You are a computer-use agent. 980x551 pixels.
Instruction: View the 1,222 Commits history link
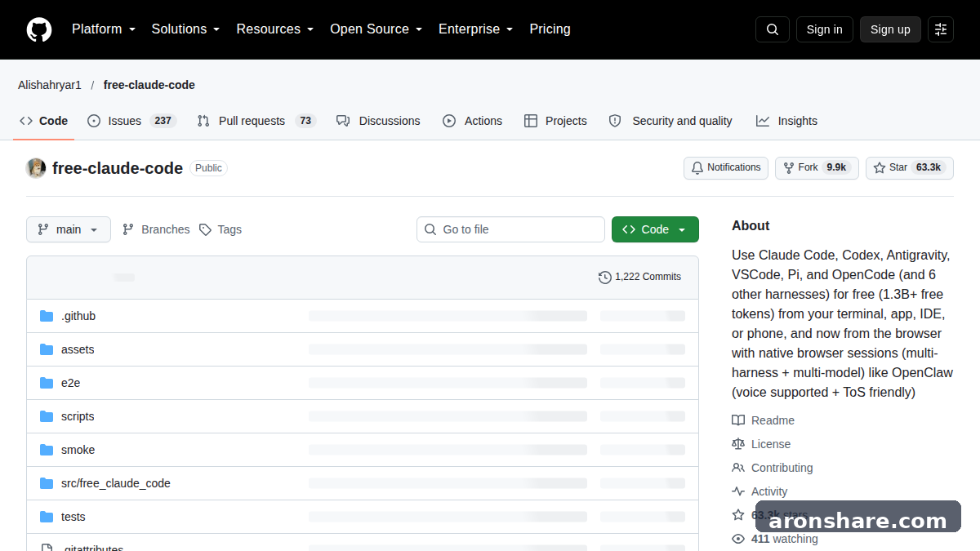(x=640, y=277)
